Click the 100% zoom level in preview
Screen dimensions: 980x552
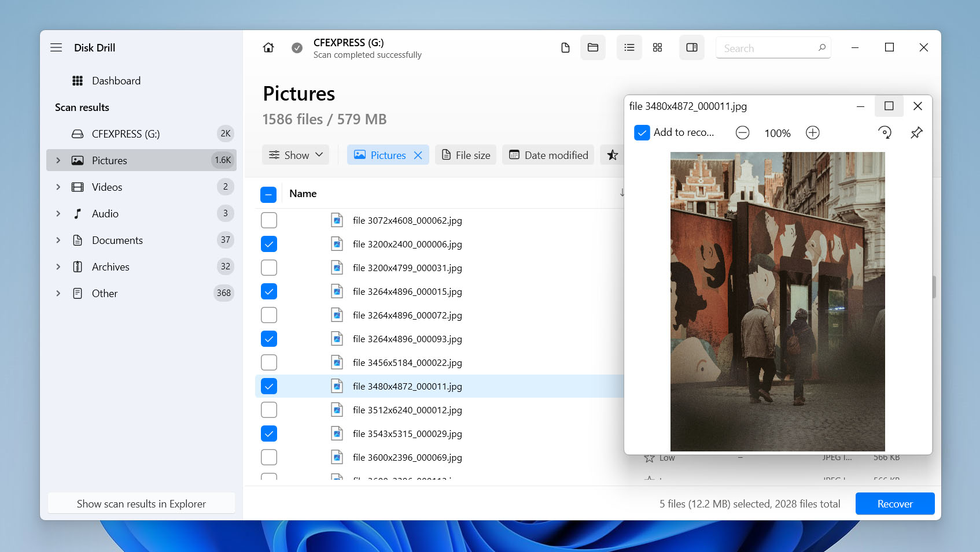coord(778,133)
